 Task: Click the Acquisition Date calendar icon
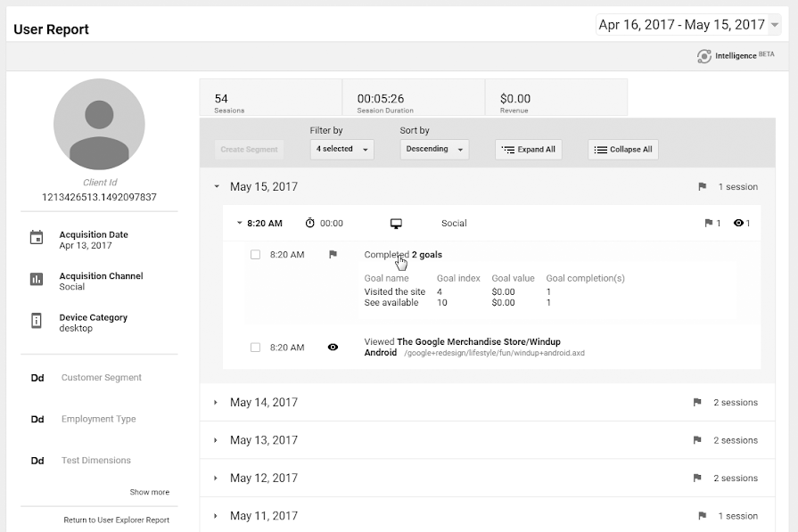point(37,238)
